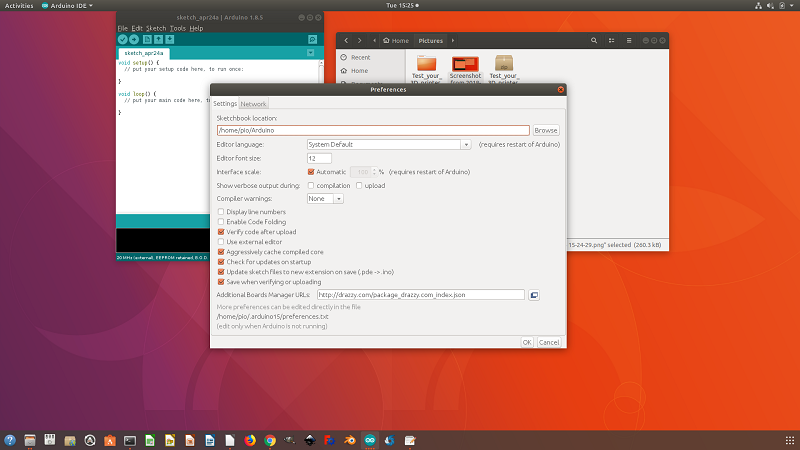Click the Home breadcrumb in Files
The image size is (800, 450).
click(x=396, y=41)
